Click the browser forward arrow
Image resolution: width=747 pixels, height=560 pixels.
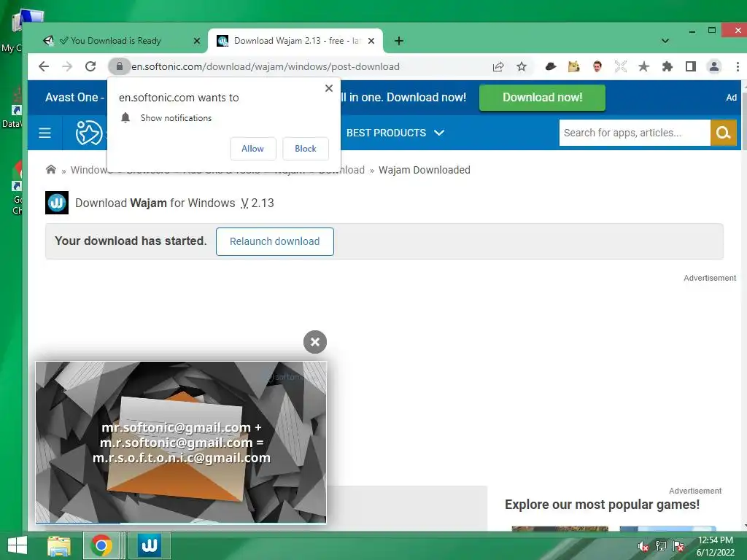(x=67, y=66)
